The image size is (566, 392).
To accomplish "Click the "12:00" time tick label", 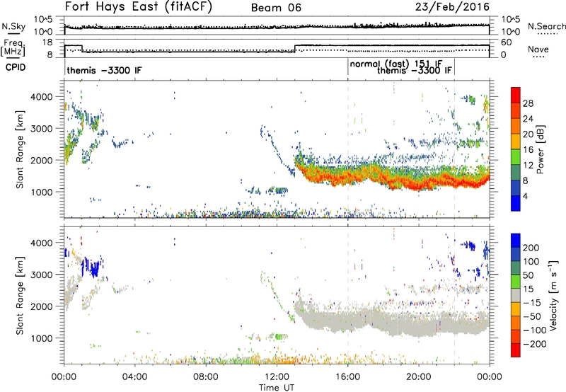I will point(277,377).
